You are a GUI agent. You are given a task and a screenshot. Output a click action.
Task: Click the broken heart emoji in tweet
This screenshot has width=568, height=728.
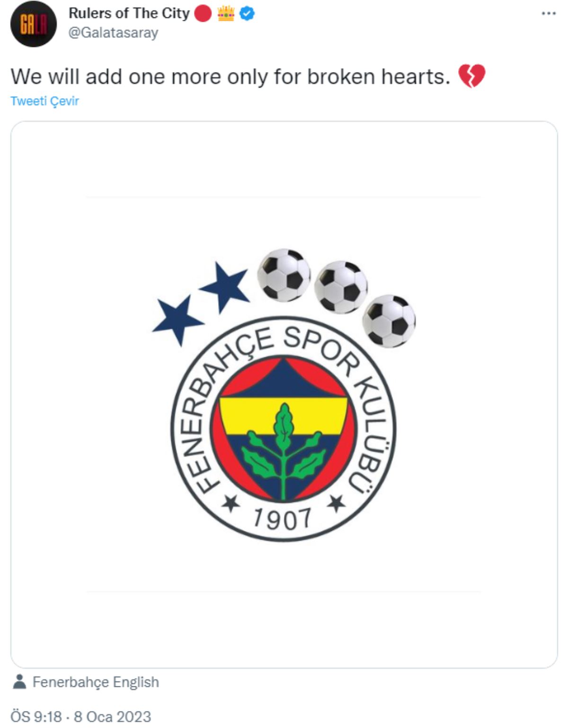tap(471, 76)
